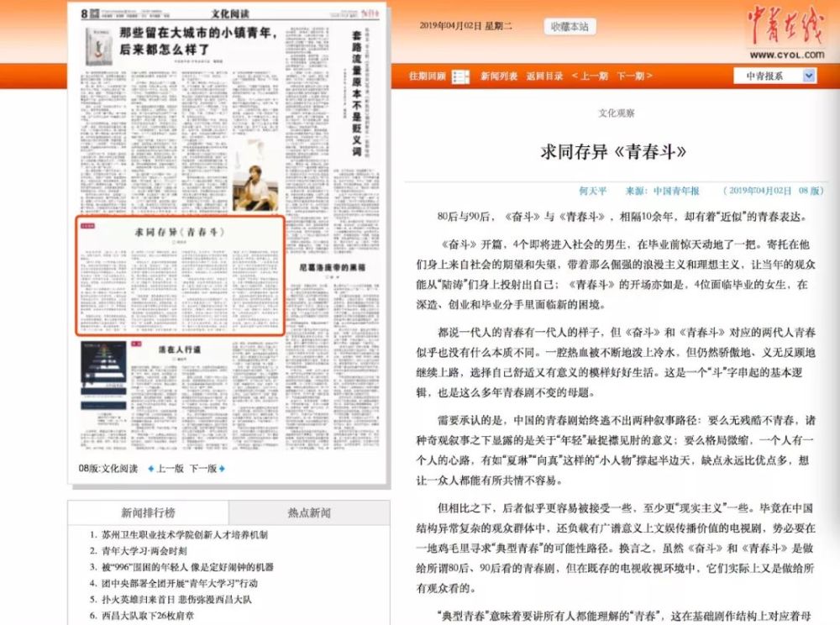The width and height of the screenshot is (840, 625).
Task: Click publication date 2019年04月02日 08版
Action: coord(773,191)
